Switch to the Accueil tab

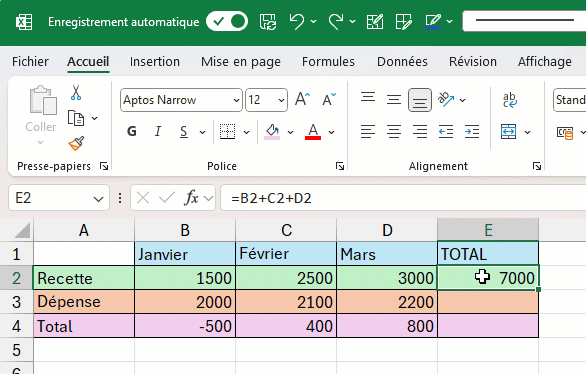(x=88, y=61)
